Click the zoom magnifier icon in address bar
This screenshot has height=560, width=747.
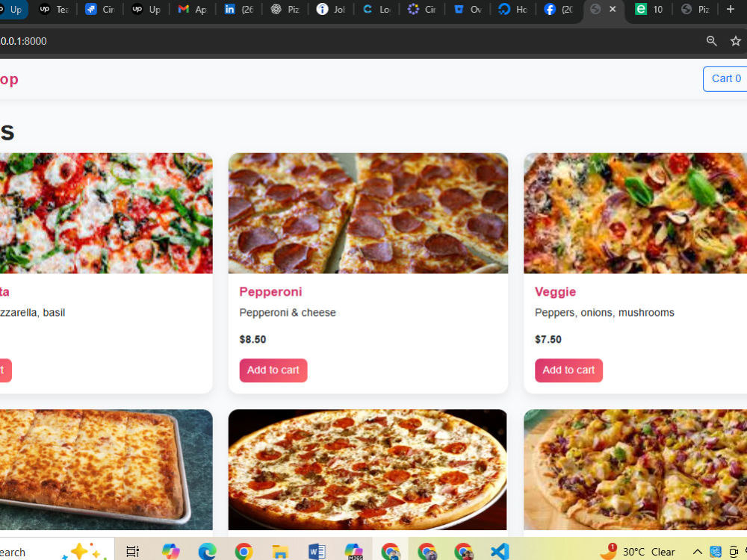[x=711, y=41]
